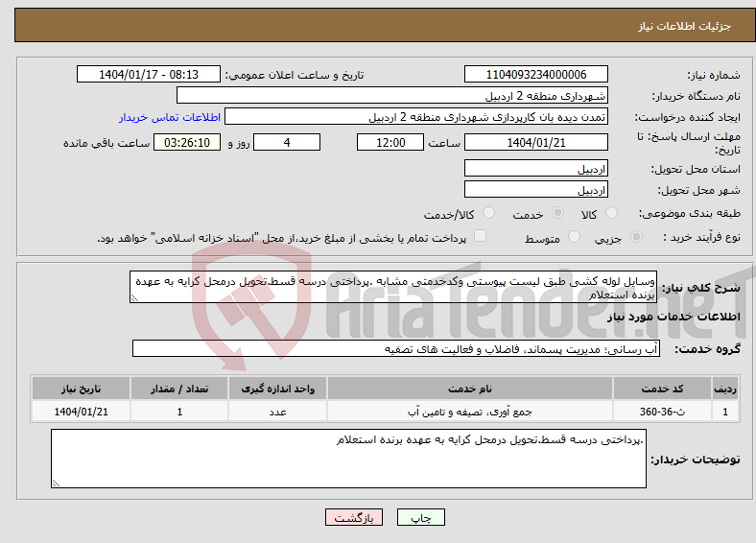Click the request creator field تمدن دیده بان
The width and height of the screenshot is (756, 543).
point(416,117)
